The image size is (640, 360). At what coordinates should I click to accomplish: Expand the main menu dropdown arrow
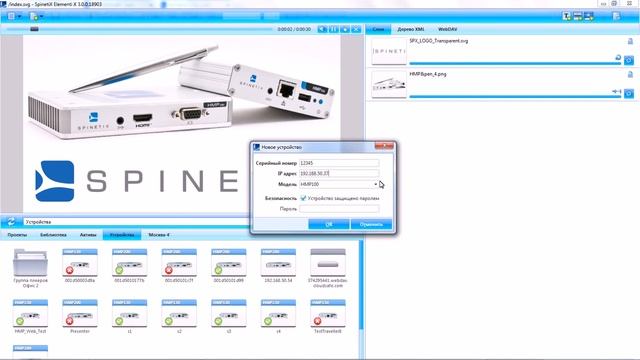point(19,17)
